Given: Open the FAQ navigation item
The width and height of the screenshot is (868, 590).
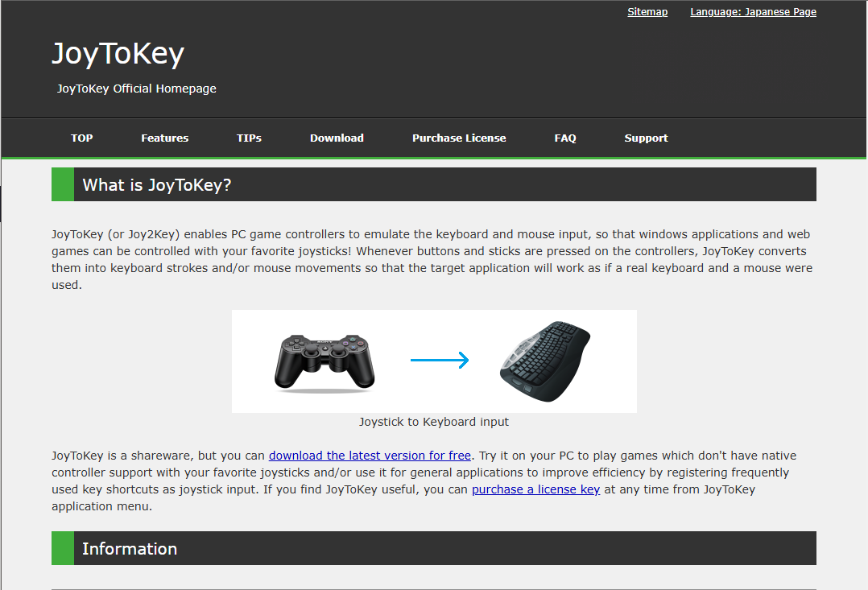Looking at the screenshot, I should pyautogui.click(x=565, y=138).
